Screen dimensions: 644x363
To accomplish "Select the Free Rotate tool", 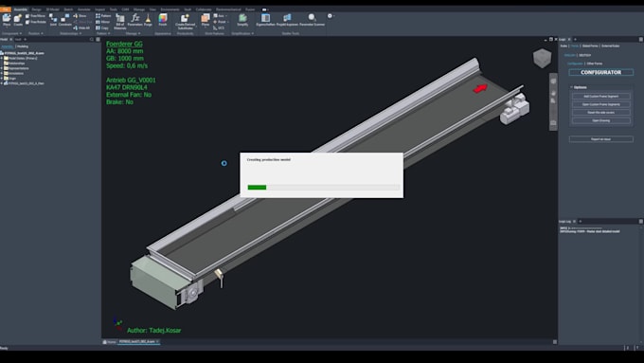I will pos(35,22).
